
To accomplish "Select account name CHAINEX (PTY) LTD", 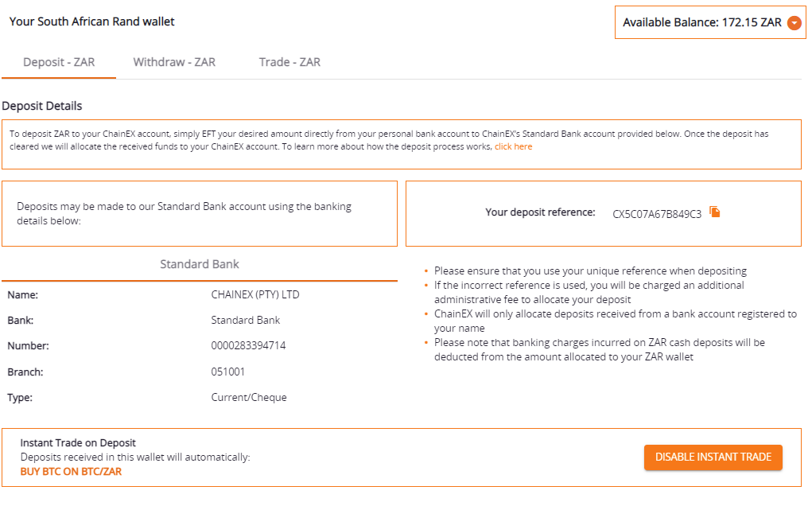I will point(255,294).
